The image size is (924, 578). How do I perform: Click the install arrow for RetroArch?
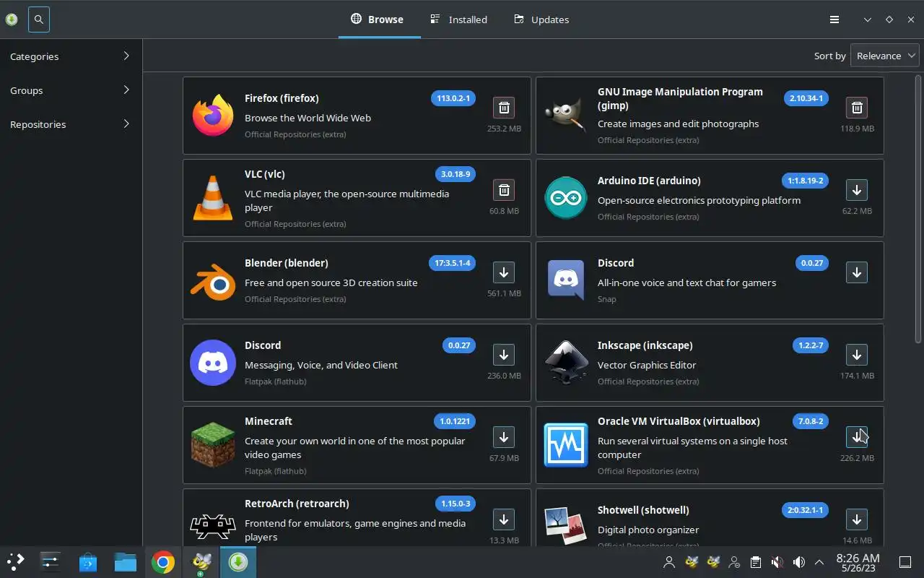tap(504, 519)
